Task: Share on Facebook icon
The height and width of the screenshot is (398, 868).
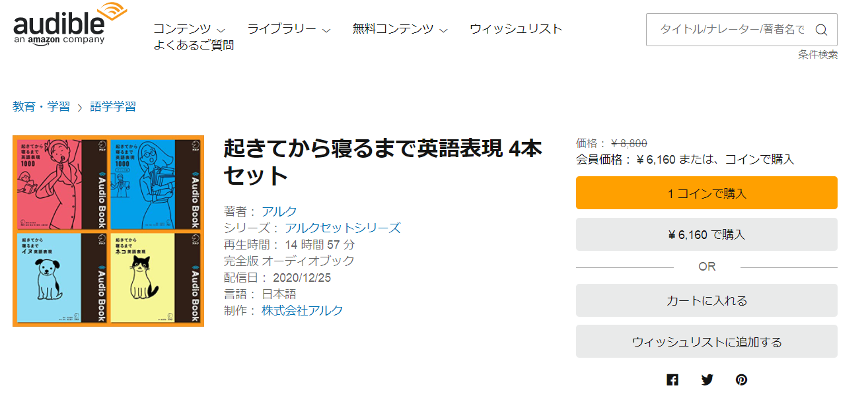Action: tap(672, 380)
